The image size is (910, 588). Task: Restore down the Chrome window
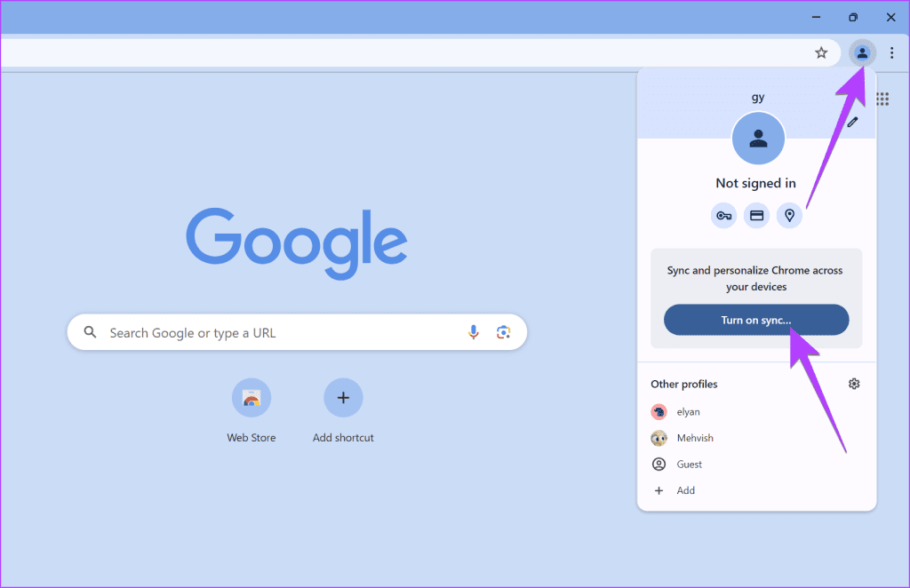(x=852, y=18)
